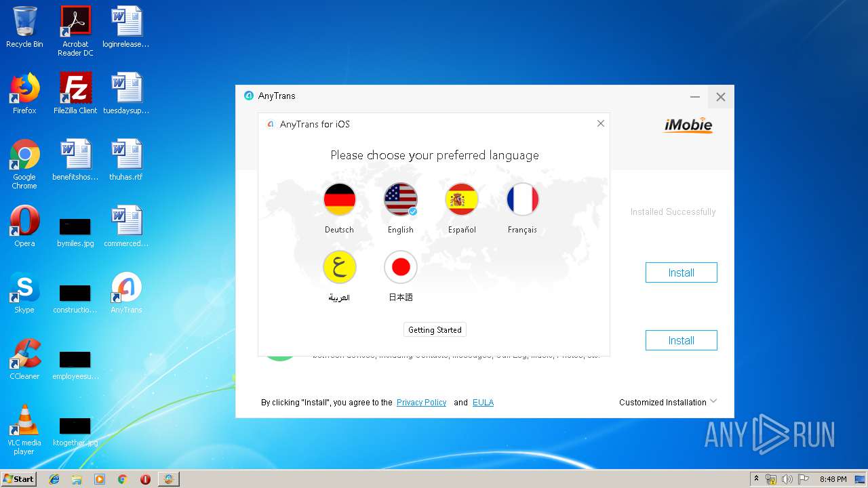868x488 pixels.
Task: Click the lower Install button
Action: coord(681,340)
